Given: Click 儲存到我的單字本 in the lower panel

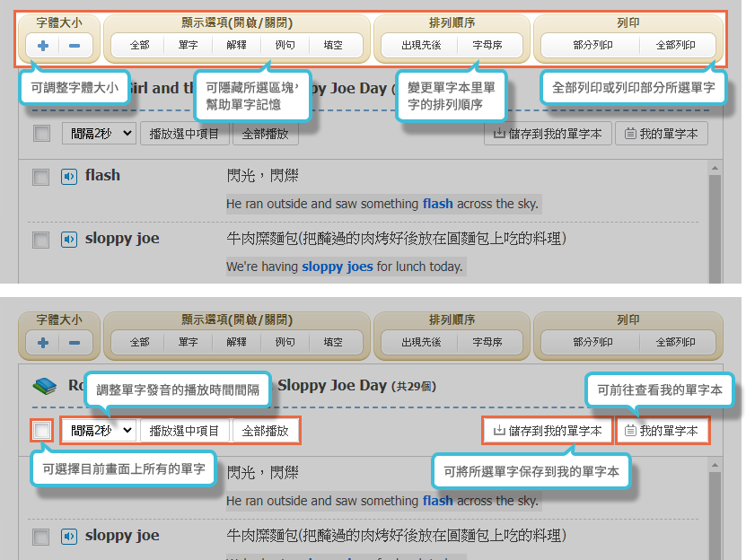Looking at the screenshot, I should click(x=548, y=431).
